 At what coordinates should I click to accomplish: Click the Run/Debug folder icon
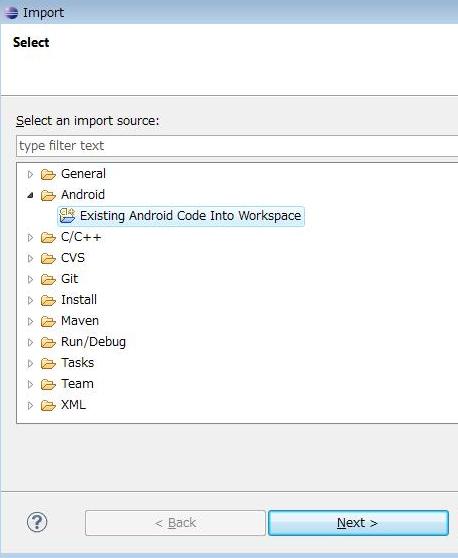pyautogui.click(x=48, y=342)
